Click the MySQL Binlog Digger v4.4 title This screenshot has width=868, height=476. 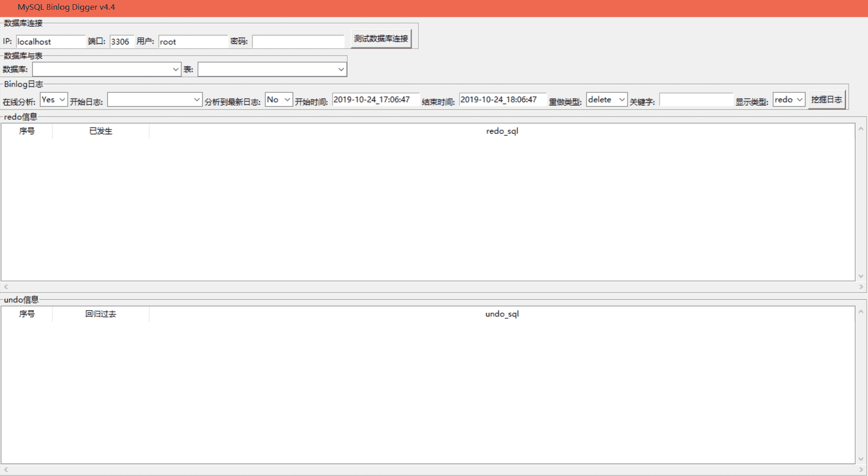(66, 7)
